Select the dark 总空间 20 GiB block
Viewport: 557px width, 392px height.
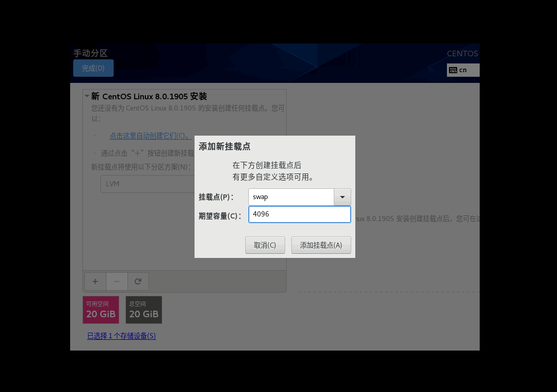tap(143, 310)
